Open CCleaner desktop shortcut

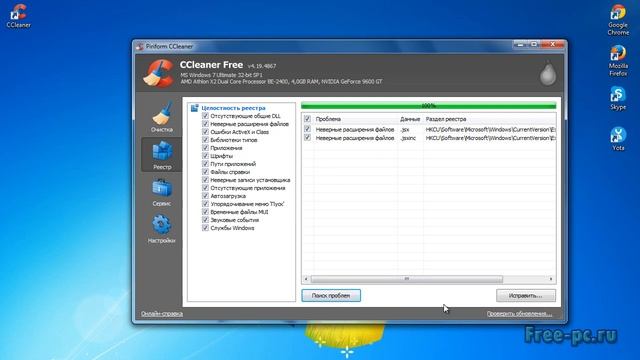(18, 16)
